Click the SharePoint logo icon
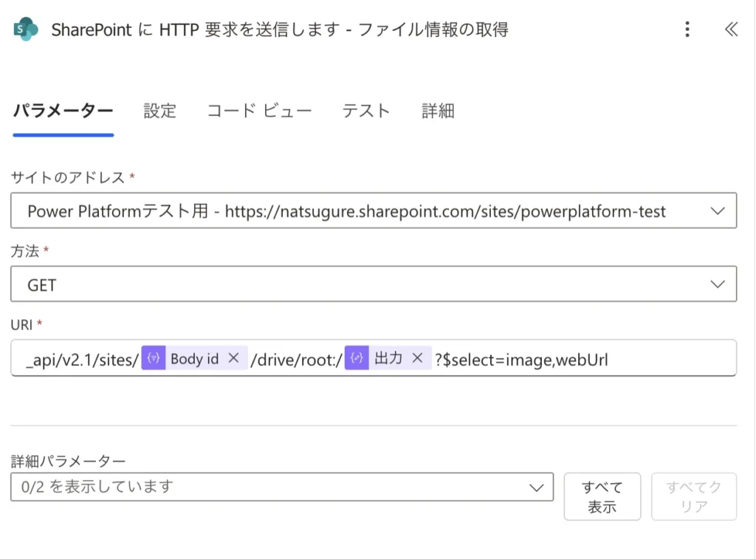The image size is (756, 559). 26,30
